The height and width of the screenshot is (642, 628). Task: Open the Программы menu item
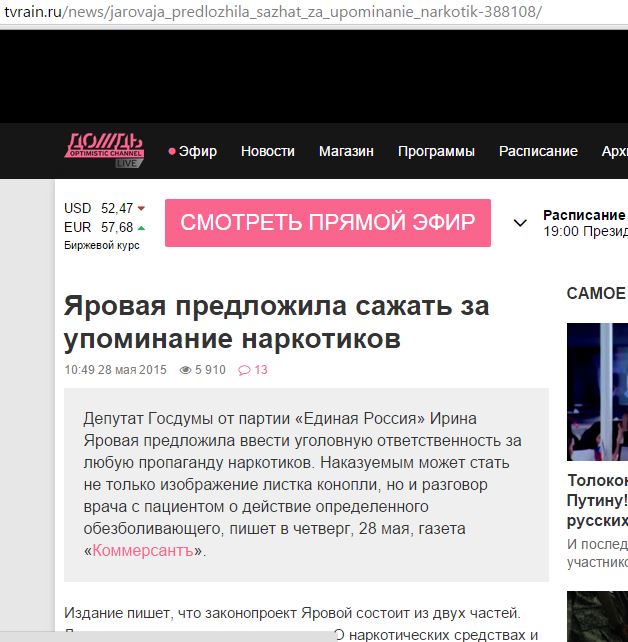point(436,151)
